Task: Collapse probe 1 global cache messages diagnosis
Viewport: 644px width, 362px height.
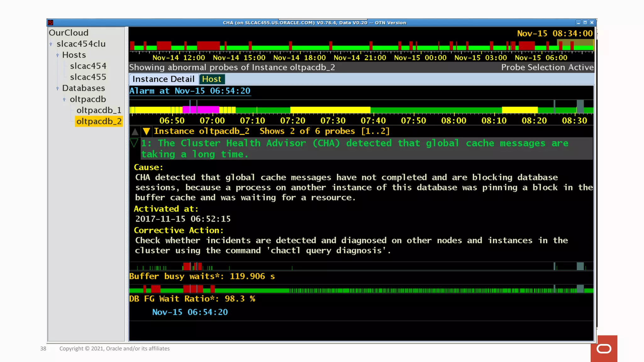Action: point(134,143)
